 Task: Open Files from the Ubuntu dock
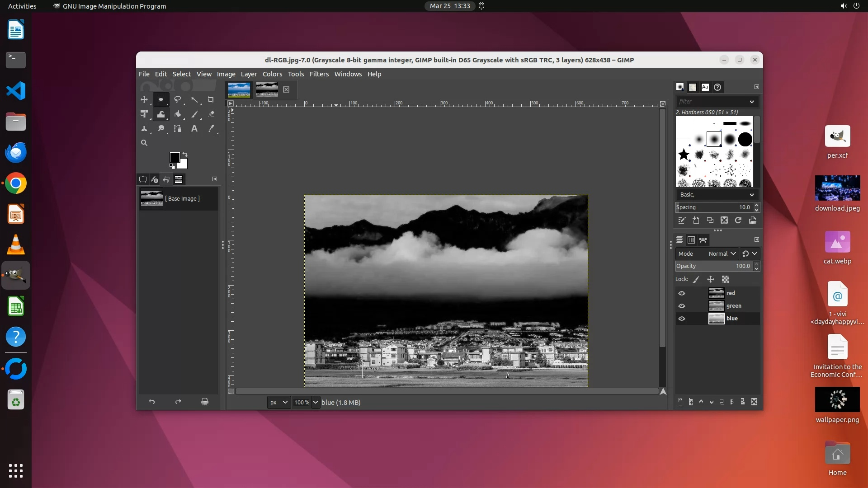[x=16, y=122]
